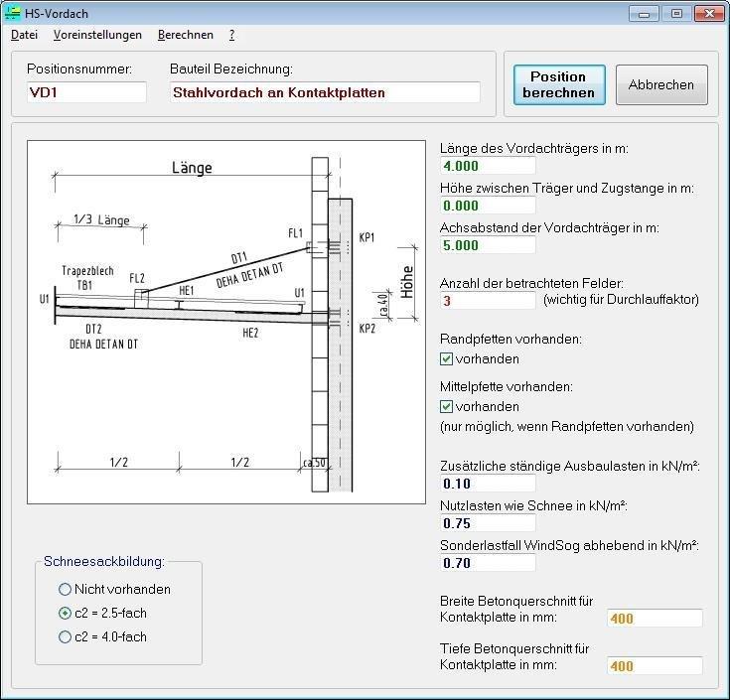The width and height of the screenshot is (730, 700).
Task: Focus the Nutzlasten wie Schnee field
Action: click(488, 523)
